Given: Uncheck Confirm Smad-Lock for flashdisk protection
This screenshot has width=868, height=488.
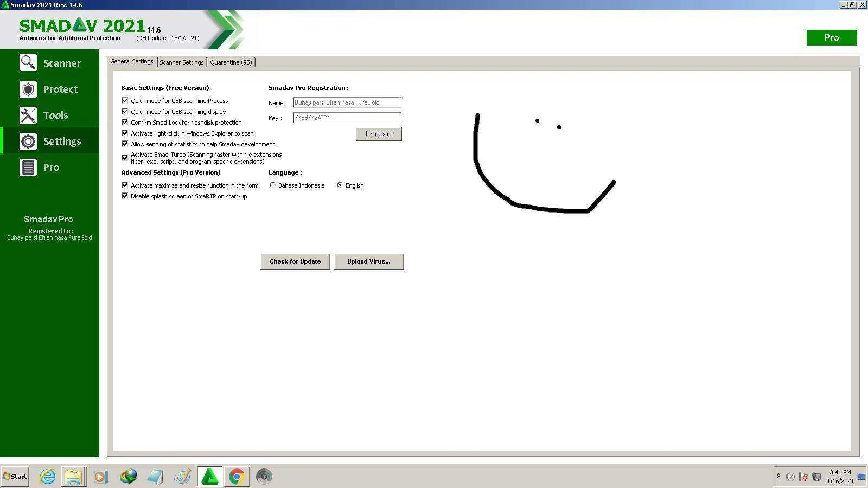Looking at the screenshot, I should (125, 122).
